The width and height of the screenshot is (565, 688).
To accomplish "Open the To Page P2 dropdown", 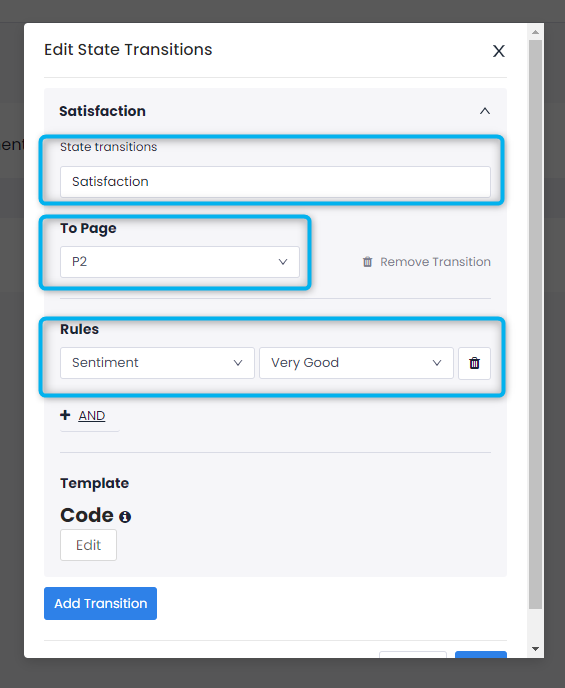I will click(x=180, y=262).
